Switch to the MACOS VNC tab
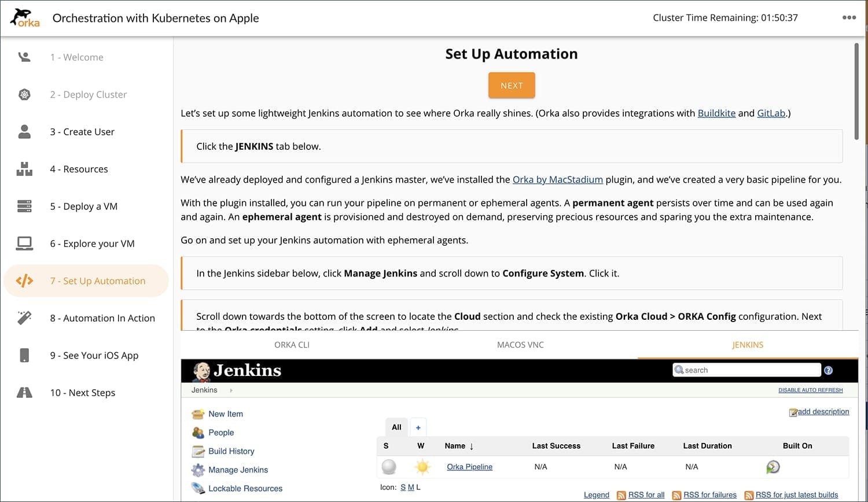This screenshot has height=502, width=868. [x=520, y=345]
